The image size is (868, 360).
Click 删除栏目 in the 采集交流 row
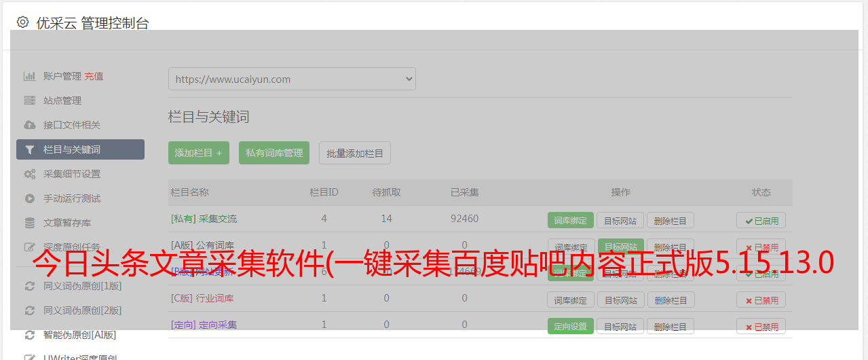pyautogui.click(x=671, y=220)
